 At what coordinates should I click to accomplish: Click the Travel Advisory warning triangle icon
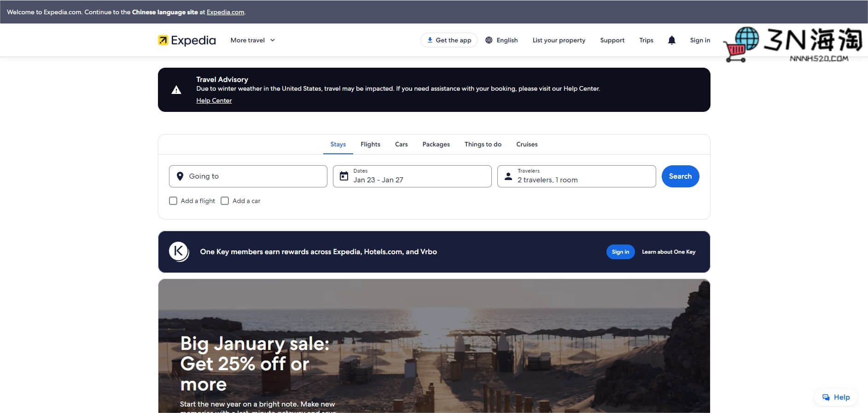[176, 90]
